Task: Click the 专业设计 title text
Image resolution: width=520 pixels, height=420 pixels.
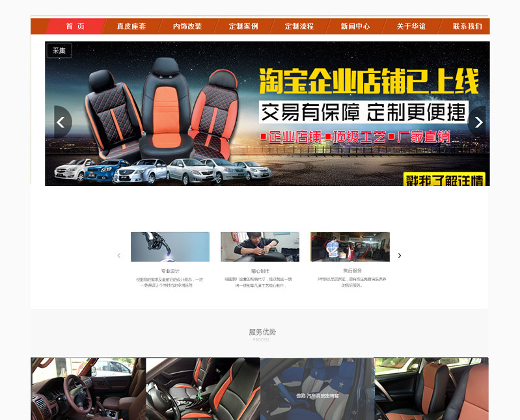Action: 170,271
